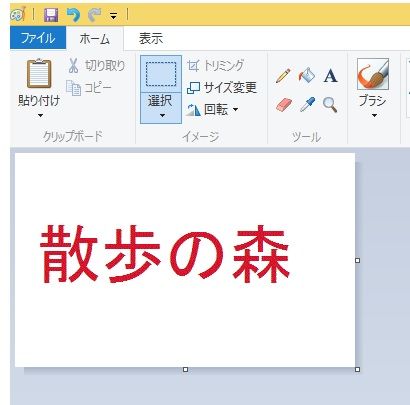Switch to the ホーム tab

pyautogui.click(x=95, y=39)
